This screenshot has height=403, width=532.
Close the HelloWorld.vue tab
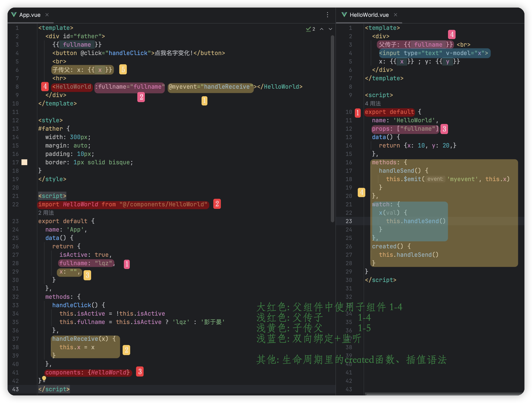[x=395, y=15]
